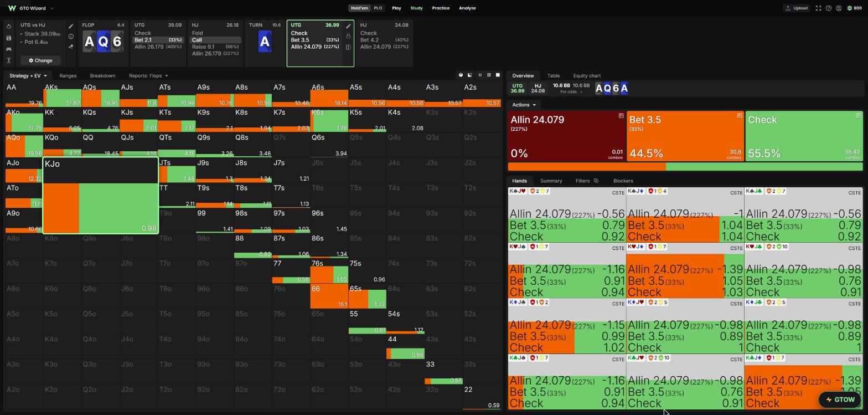The width and height of the screenshot is (868, 415).
Task: Click the note icon on the Allin 24.079 card
Action: (x=621, y=116)
